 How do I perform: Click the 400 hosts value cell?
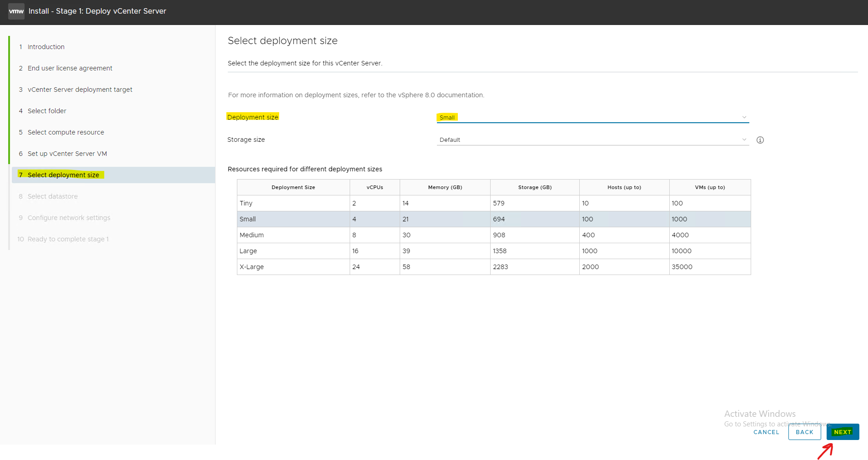624,235
